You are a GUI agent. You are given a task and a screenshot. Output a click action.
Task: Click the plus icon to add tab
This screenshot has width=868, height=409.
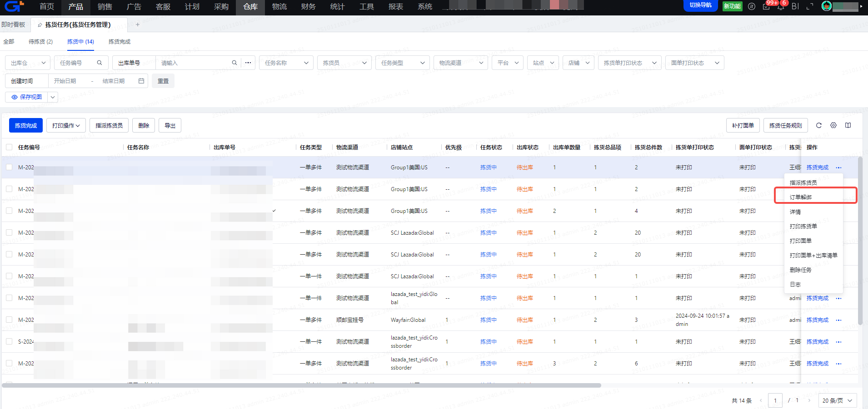click(x=138, y=25)
